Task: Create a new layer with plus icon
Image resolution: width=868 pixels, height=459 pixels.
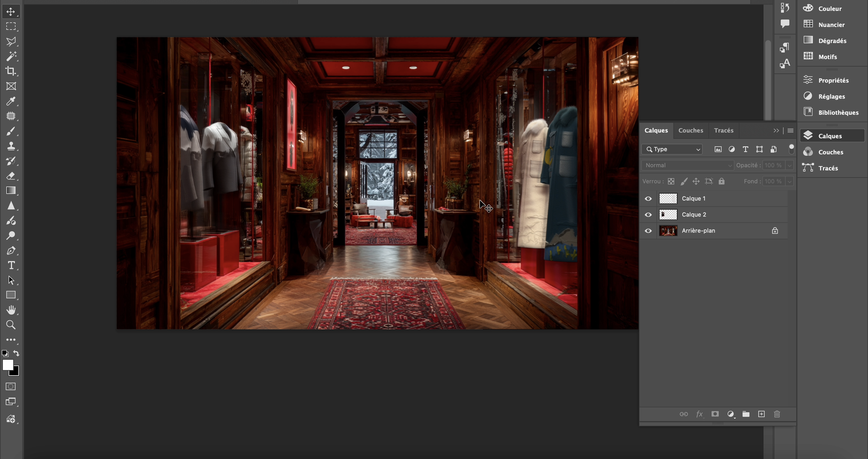Action: click(761, 414)
